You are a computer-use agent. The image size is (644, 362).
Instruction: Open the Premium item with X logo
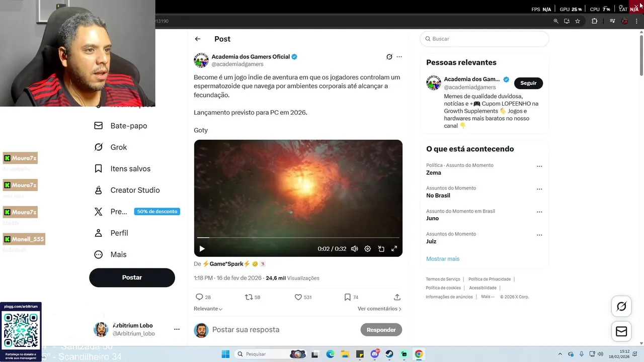click(x=136, y=212)
